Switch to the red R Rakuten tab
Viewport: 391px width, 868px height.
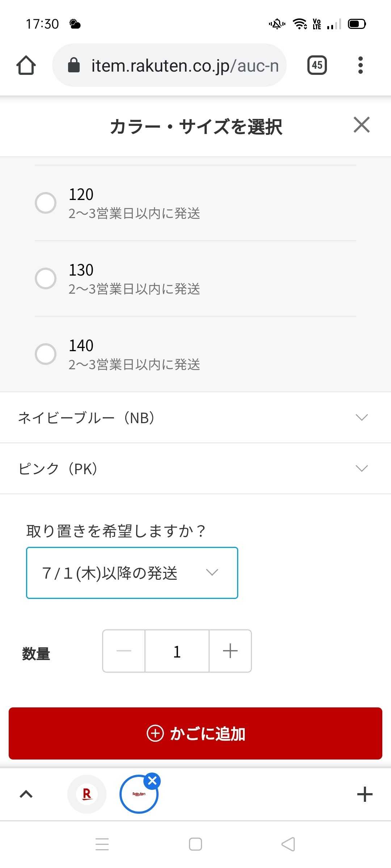point(87,794)
